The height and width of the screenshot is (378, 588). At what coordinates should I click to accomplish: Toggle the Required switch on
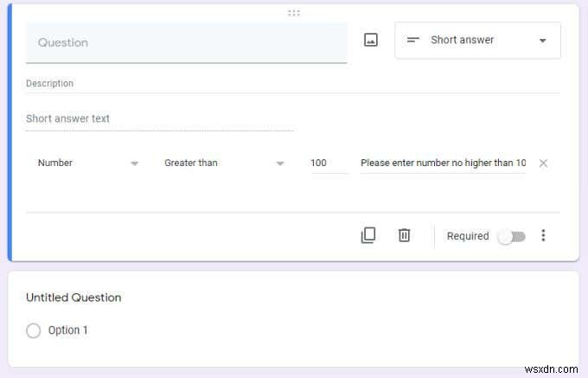pos(512,237)
